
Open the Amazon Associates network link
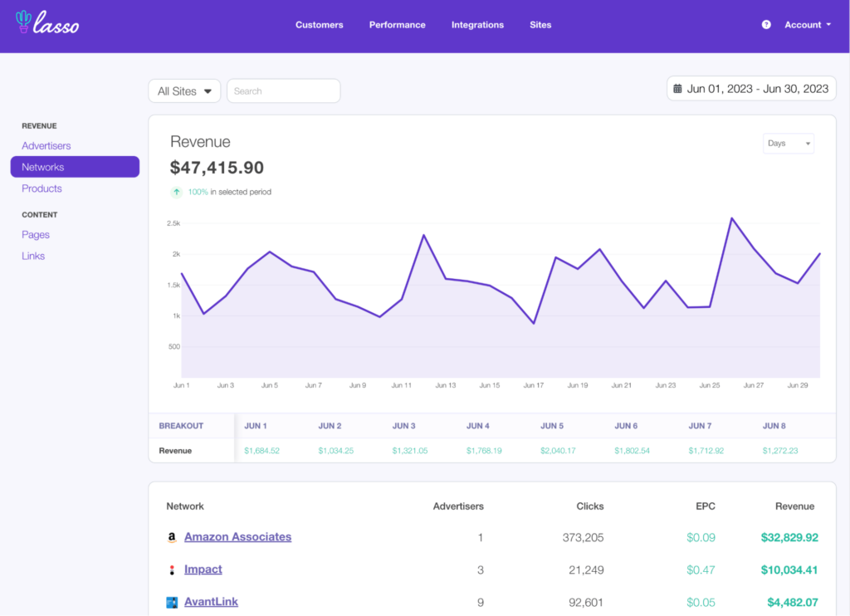point(237,537)
